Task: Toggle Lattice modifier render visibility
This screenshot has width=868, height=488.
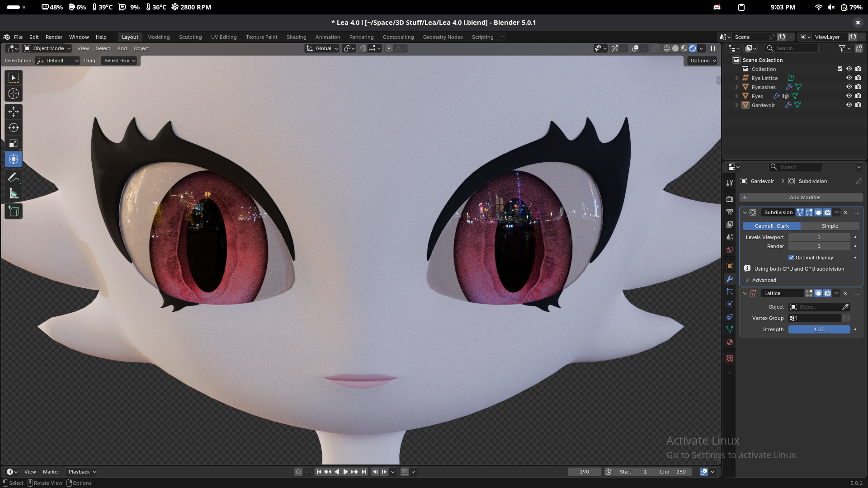Action: coord(827,293)
